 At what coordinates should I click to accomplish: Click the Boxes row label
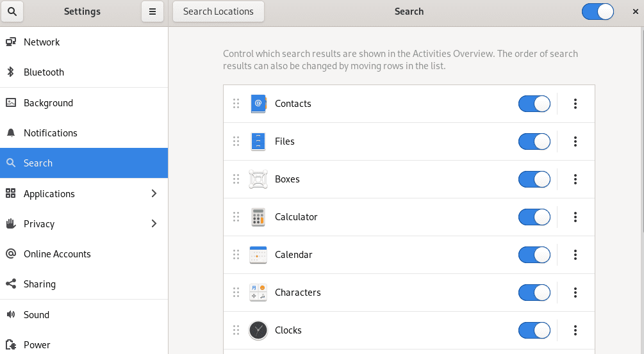coord(287,179)
